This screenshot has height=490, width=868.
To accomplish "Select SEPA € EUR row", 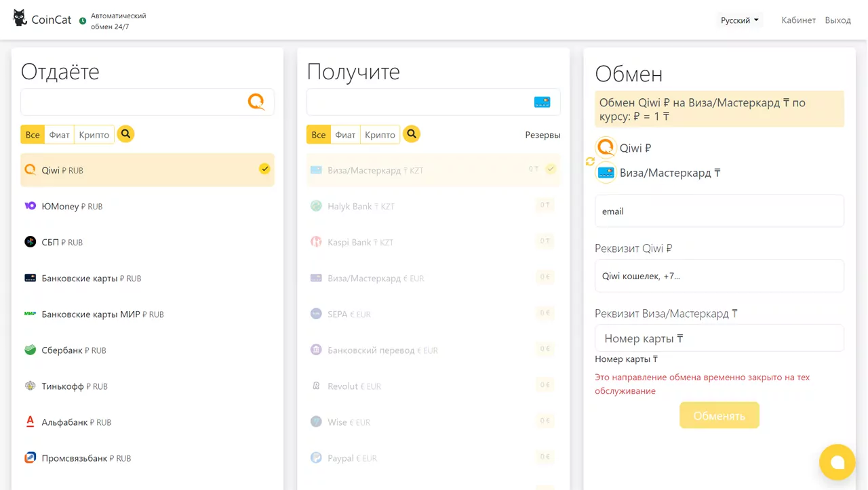I will pyautogui.click(x=433, y=314).
